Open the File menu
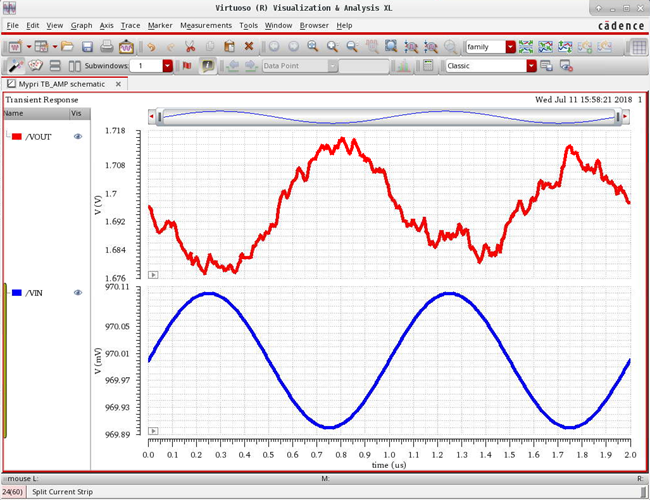This screenshot has height=500, width=650. (x=12, y=26)
